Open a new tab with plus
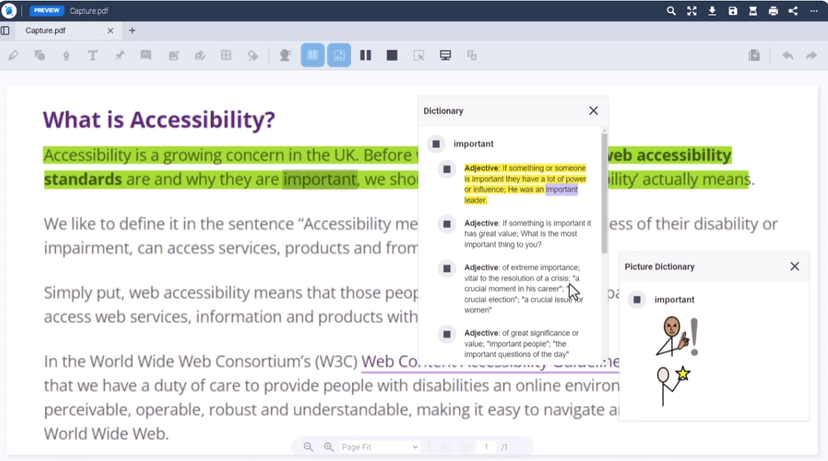The image size is (828, 461). (x=132, y=31)
